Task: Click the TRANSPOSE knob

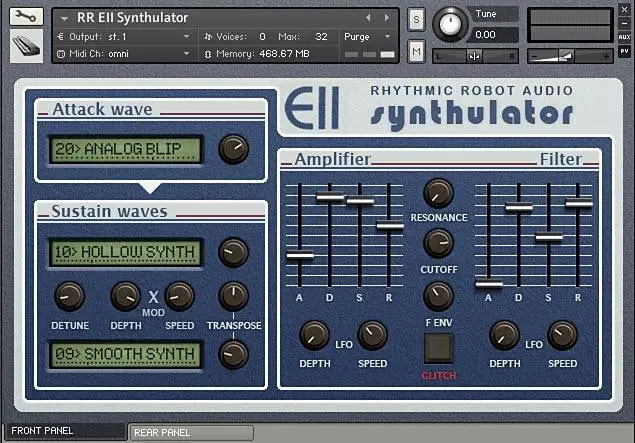Action: 233,296
